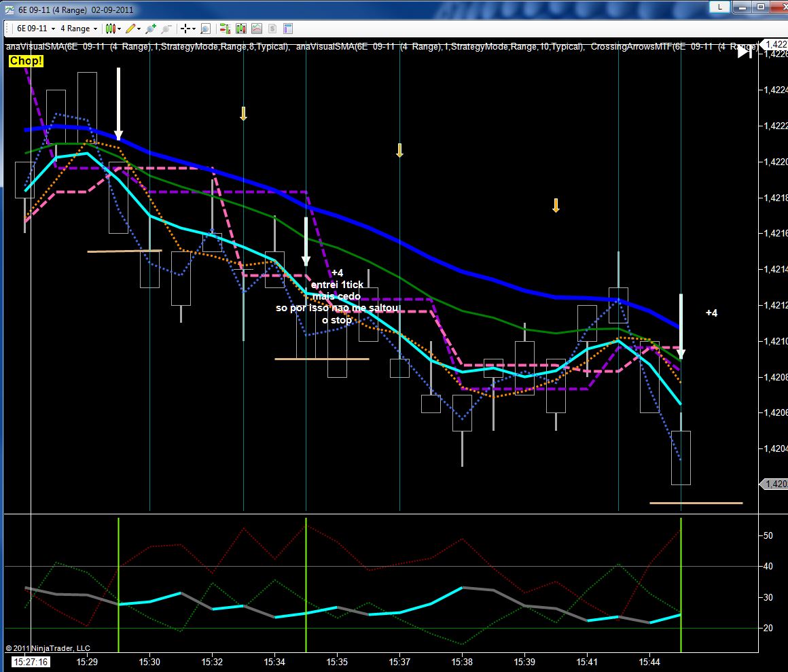Select the crosshair cursor tool
788x672 pixels.
coord(185,29)
